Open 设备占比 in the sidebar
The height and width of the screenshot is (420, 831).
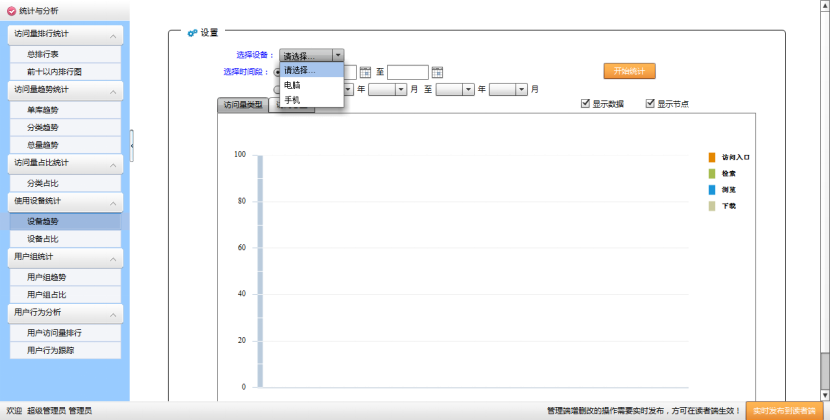pyautogui.click(x=43, y=239)
